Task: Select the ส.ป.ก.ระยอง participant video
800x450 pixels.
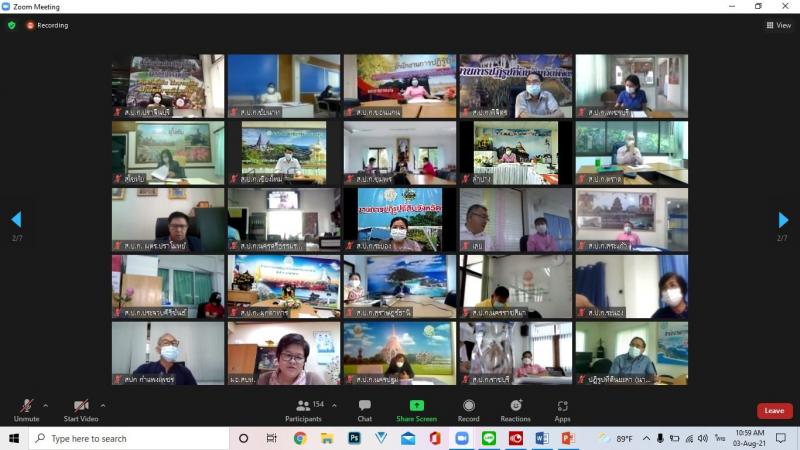Action: 400,220
